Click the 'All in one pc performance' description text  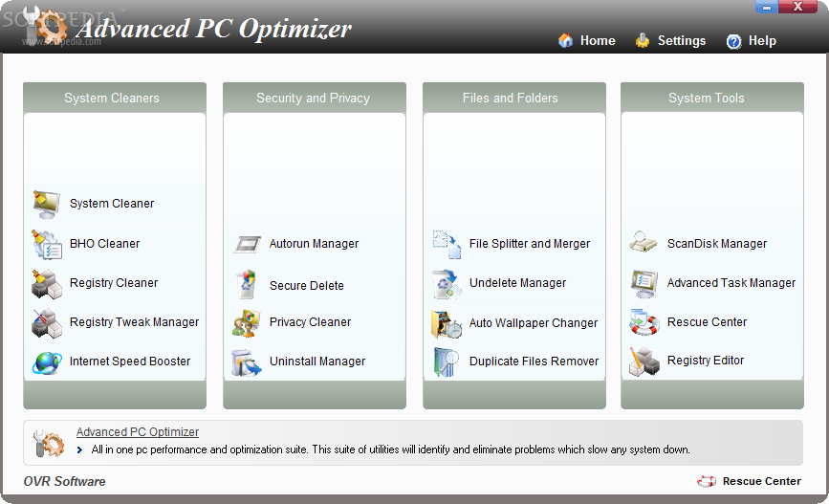(391, 449)
